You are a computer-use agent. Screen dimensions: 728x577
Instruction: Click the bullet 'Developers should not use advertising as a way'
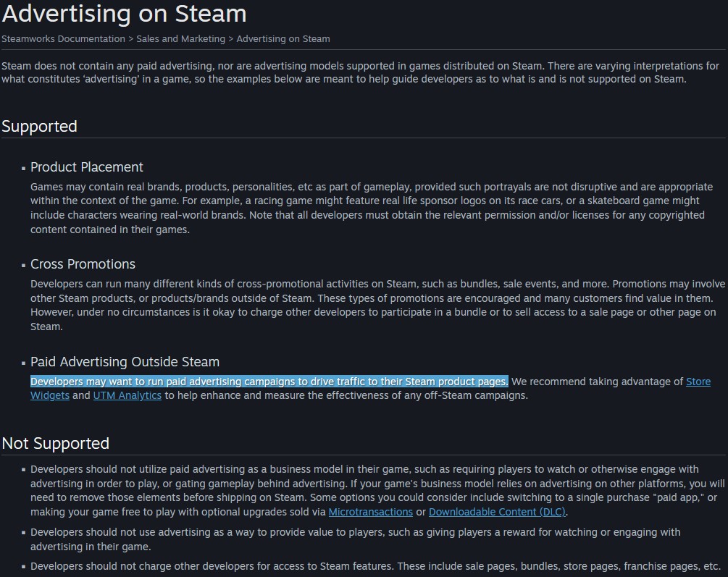(x=355, y=539)
